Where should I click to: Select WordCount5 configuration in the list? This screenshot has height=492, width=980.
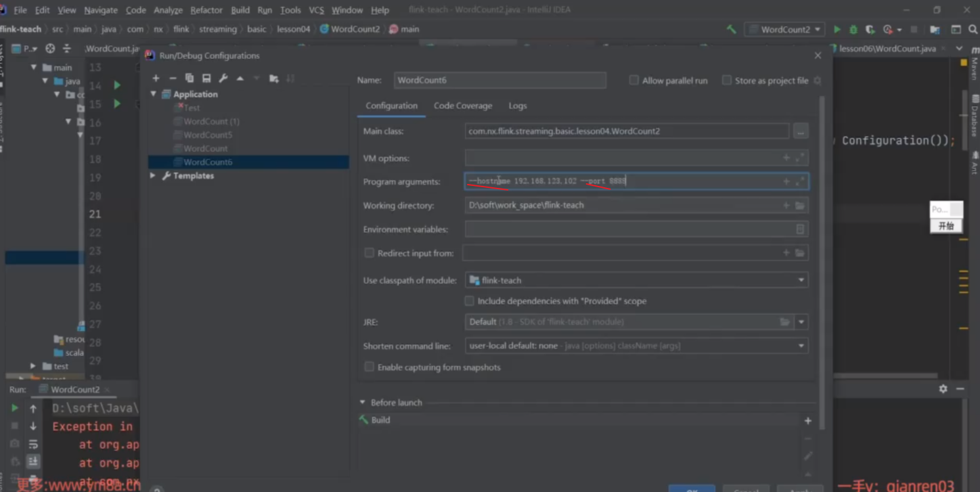pyautogui.click(x=208, y=135)
